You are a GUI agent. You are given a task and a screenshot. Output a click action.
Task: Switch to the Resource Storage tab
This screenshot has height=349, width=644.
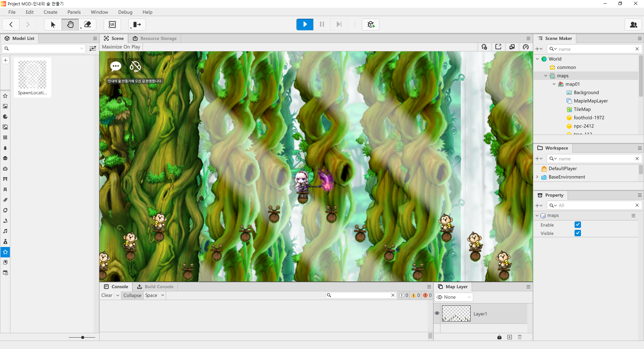tap(155, 39)
